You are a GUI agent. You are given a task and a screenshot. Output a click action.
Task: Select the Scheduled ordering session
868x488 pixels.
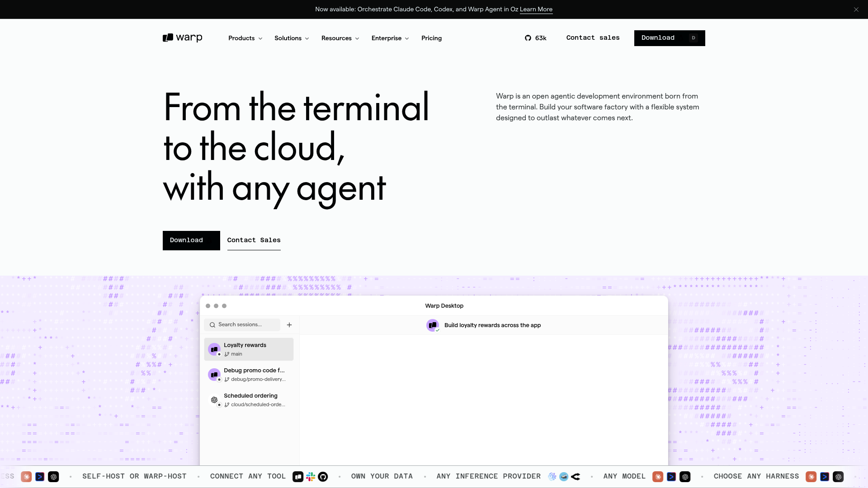click(x=249, y=400)
